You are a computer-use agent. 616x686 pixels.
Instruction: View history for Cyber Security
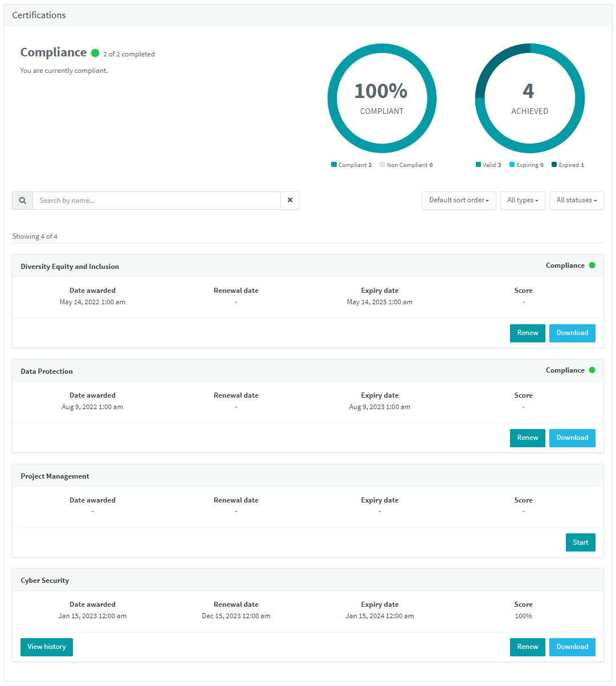[x=47, y=647]
